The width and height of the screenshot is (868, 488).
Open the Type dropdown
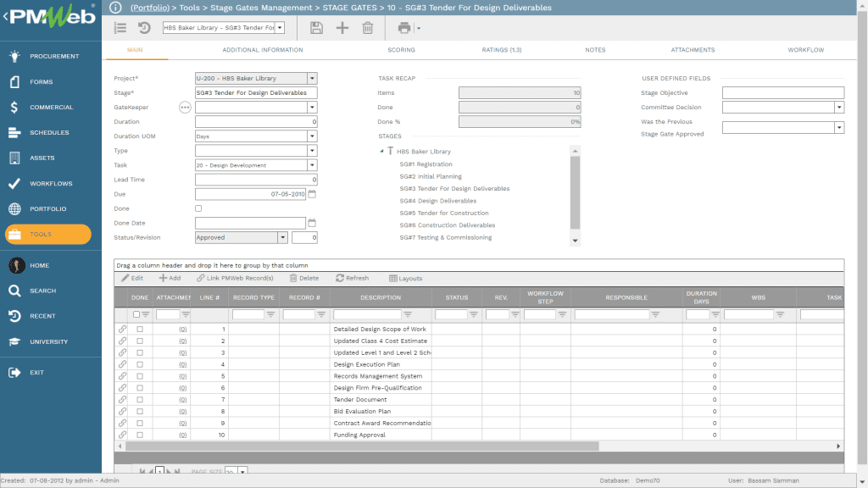(x=312, y=151)
